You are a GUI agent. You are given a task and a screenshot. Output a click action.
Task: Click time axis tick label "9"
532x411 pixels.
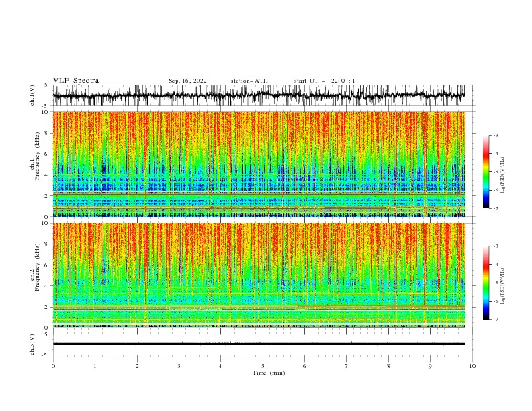tap(431, 366)
